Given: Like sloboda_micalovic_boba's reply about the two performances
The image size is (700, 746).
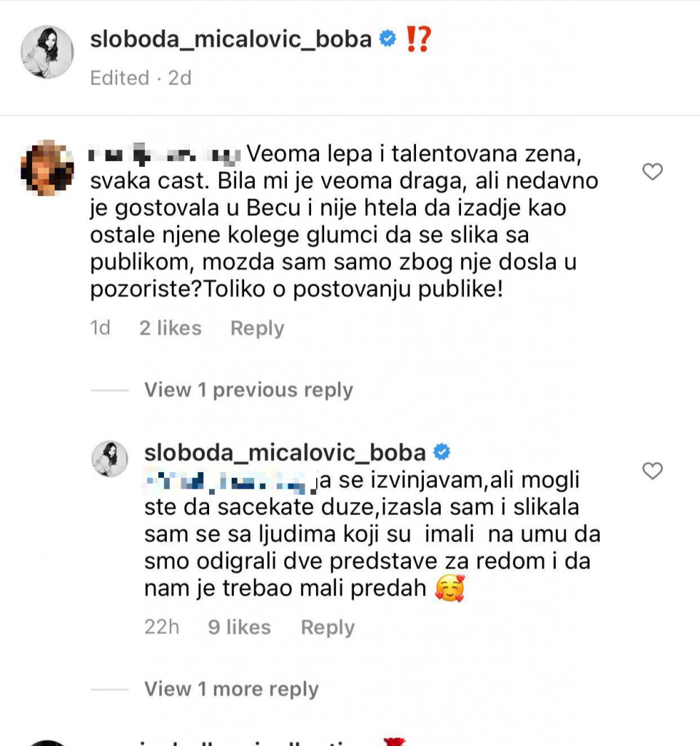Looking at the screenshot, I should pos(652,471).
